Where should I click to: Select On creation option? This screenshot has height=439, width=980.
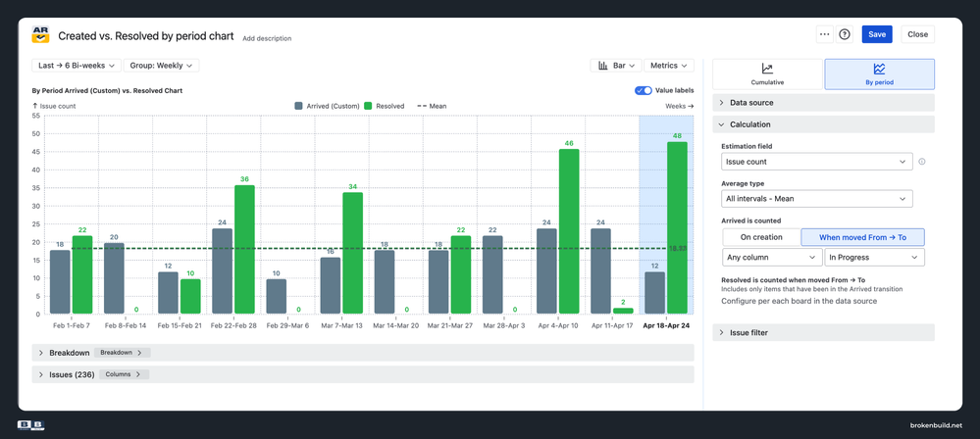(x=761, y=237)
